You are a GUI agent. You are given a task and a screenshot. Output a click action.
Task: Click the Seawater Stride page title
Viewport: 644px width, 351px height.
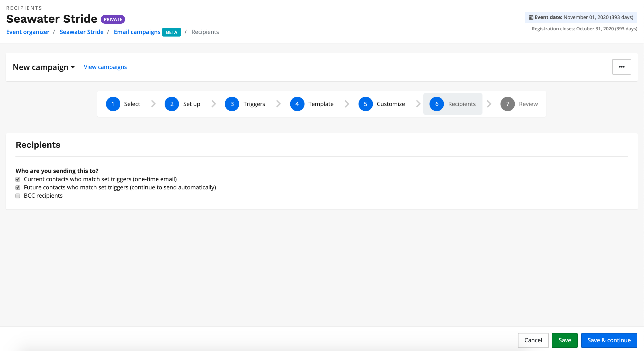click(x=52, y=19)
